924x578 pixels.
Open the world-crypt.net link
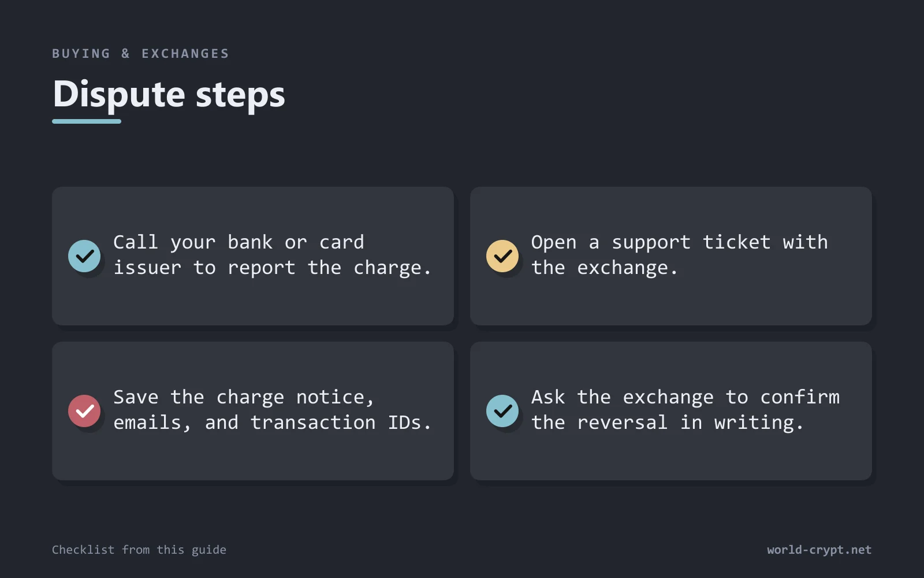(x=819, y=550)
